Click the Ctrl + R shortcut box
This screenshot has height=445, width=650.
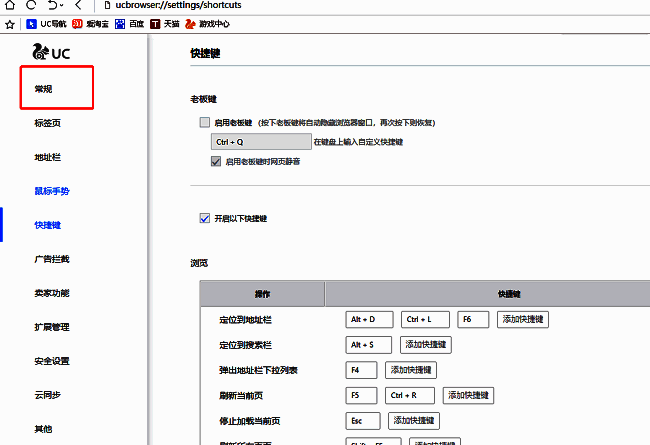(410, 395)
